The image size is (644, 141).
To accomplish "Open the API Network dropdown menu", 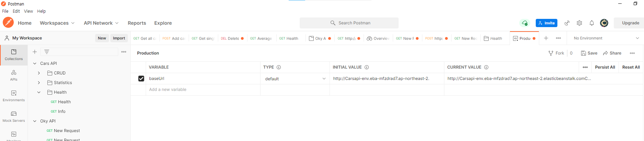I will (x=101, y=23).
